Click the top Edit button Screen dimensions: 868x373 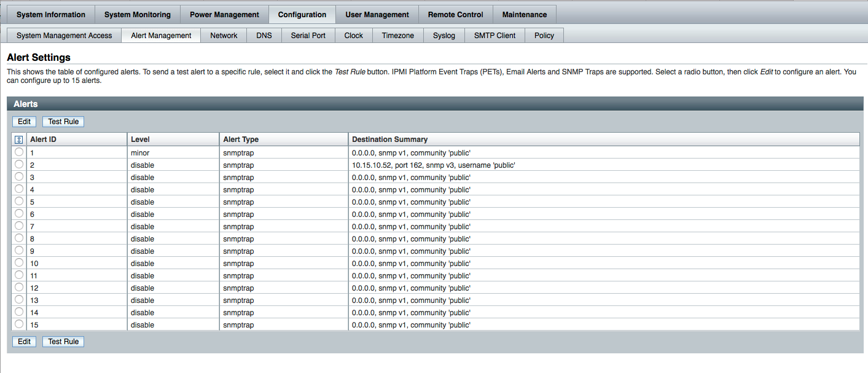pos(25,122)
